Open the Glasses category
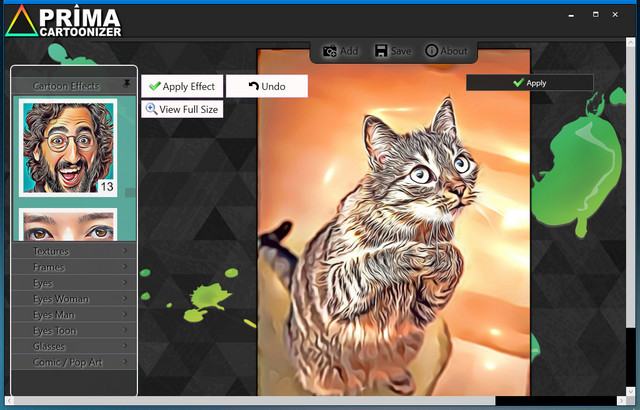The height and width of the screenshot is (410, 640). pos(74,346)
